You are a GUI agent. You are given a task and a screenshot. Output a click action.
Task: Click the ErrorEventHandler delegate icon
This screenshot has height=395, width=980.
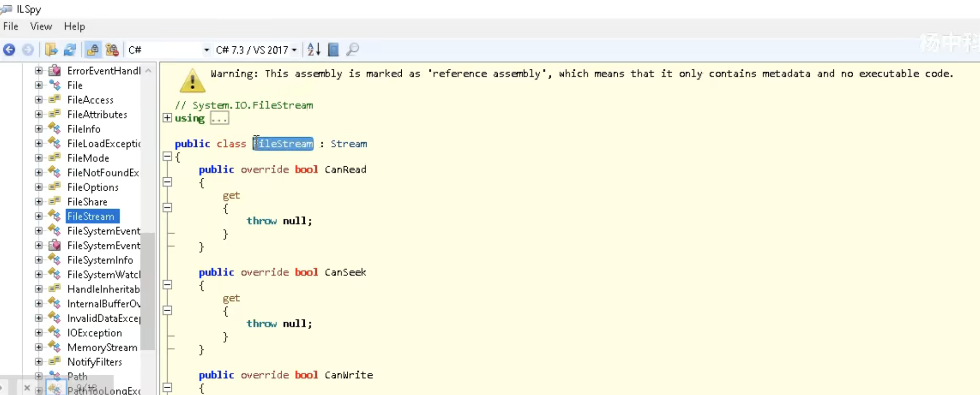(54, 71)
